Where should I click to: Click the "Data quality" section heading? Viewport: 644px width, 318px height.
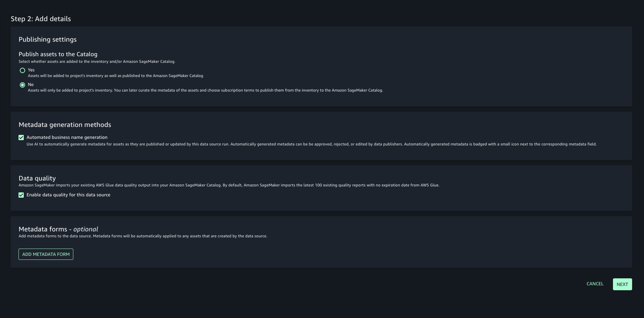pyautogui.click(x=37, y=178)
